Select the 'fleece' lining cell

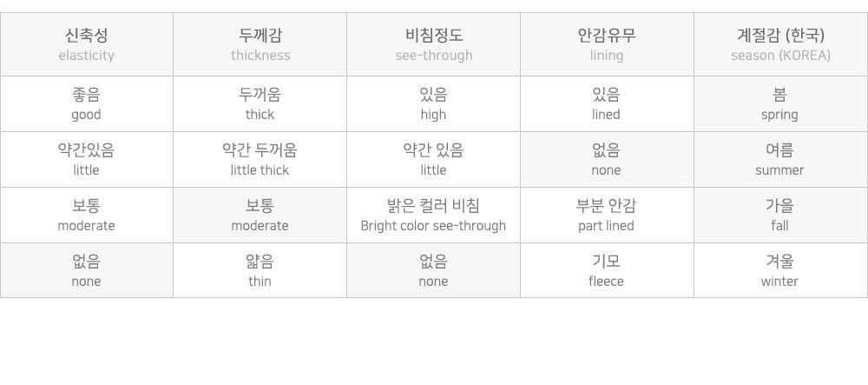coord(607,270)
